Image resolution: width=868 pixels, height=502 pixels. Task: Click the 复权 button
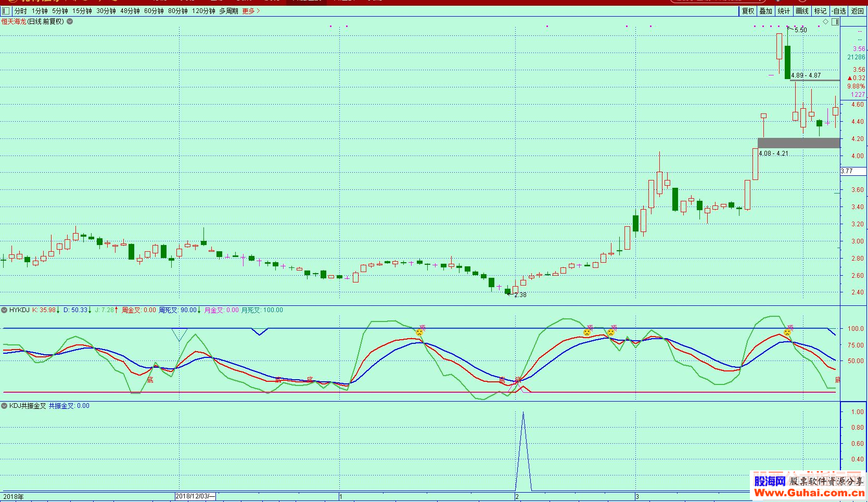click(x=748, y=11)
